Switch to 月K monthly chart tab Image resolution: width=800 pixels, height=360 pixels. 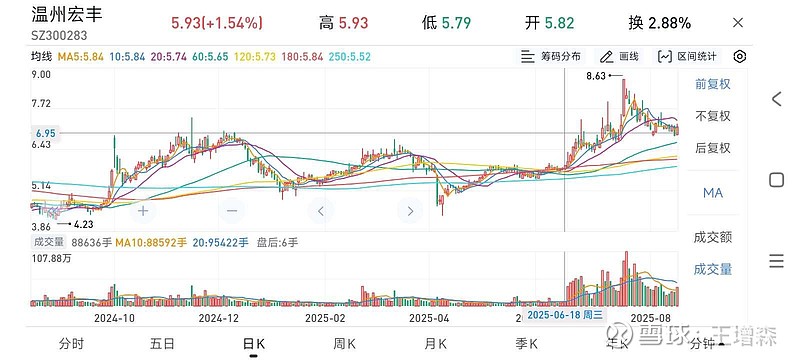[435, 344]
